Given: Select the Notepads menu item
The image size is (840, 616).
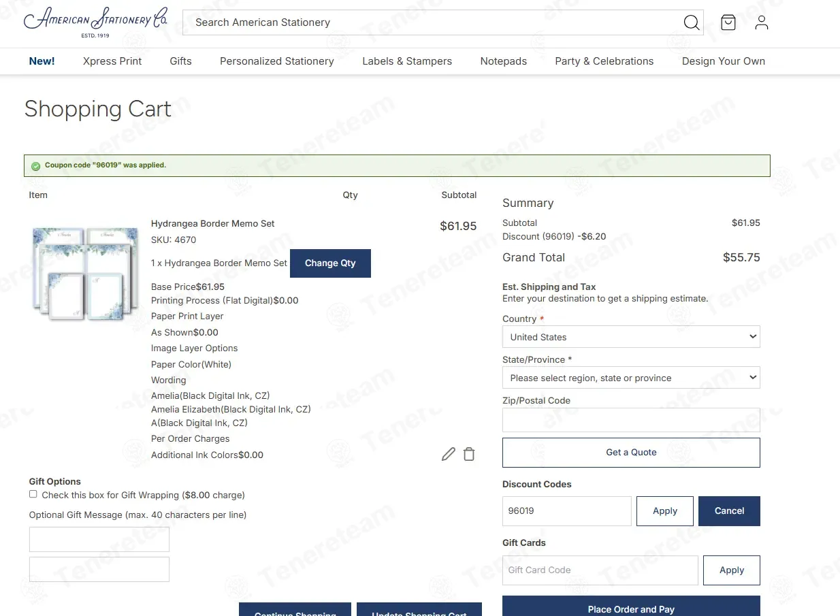Looking at the screenshot, I should 504,61.
